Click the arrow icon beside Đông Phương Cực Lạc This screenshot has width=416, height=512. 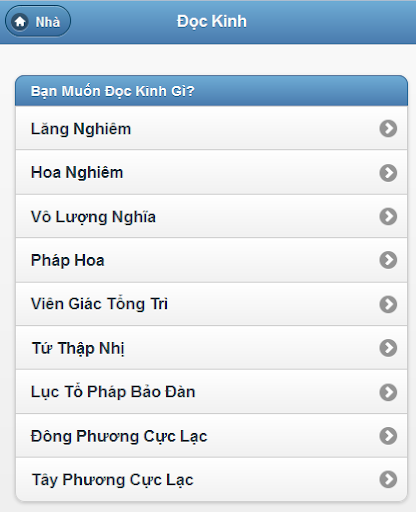388,436
